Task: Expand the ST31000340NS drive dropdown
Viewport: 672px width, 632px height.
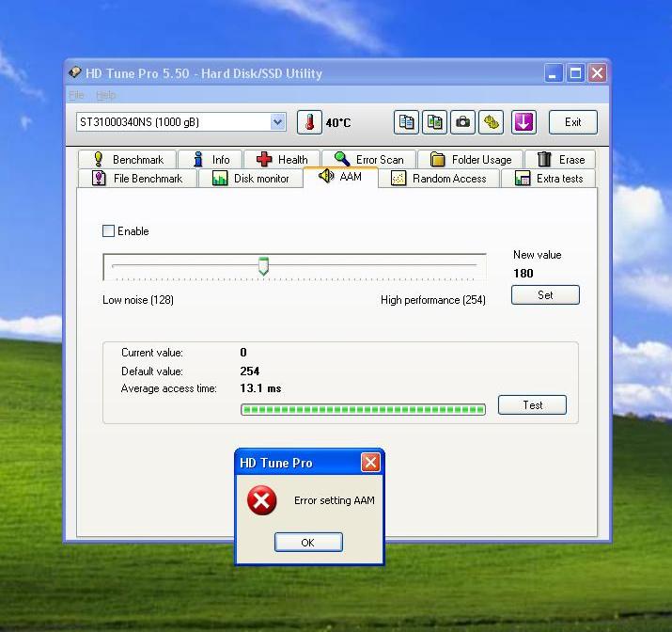Action: pos(277,122)
